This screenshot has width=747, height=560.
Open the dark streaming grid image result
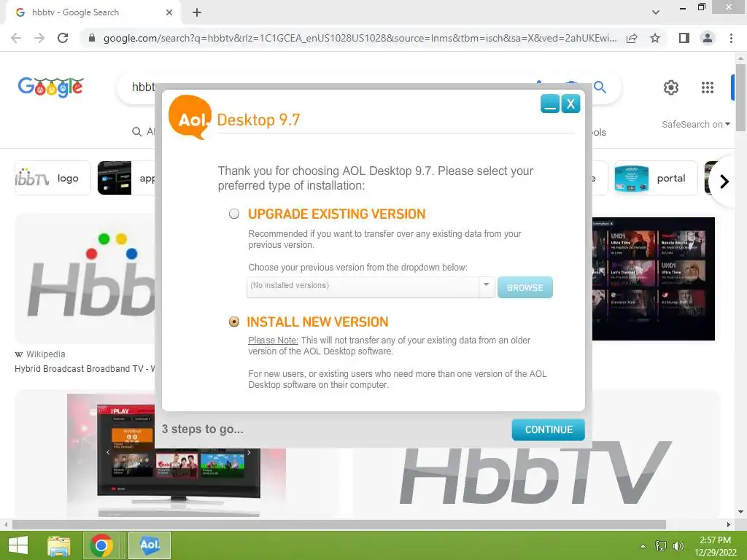pyautogui.click(x=654, y=279)
